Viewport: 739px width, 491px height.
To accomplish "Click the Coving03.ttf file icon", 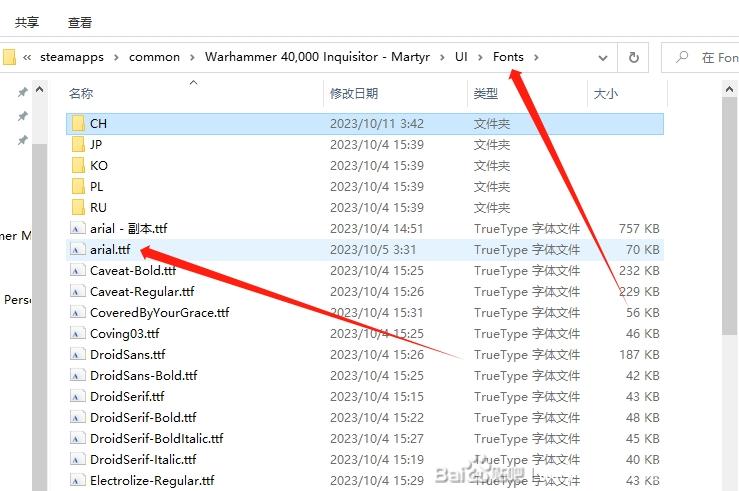I will point(77,334).
